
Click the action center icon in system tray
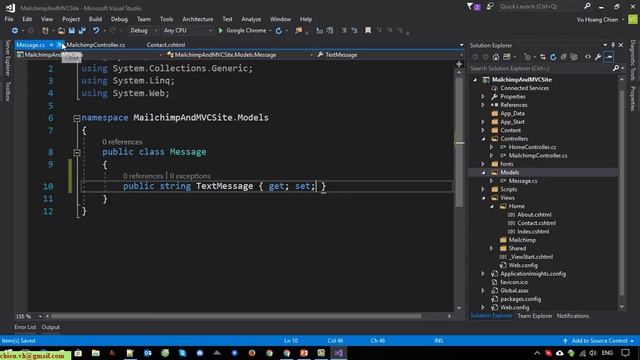click(x=625, y=353)
